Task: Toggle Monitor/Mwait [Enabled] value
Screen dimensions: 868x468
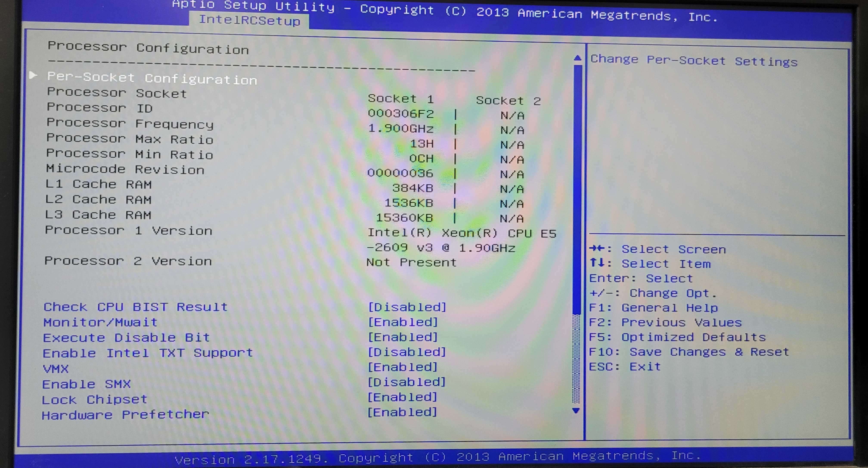Action: pyautogui.click(x=403, y=322)
